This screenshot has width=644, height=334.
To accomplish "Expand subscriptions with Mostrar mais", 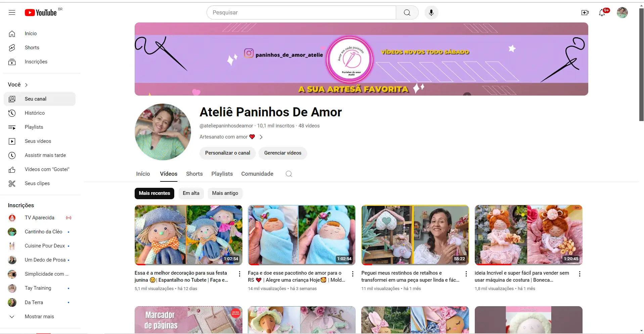I will tap(40, 317).
